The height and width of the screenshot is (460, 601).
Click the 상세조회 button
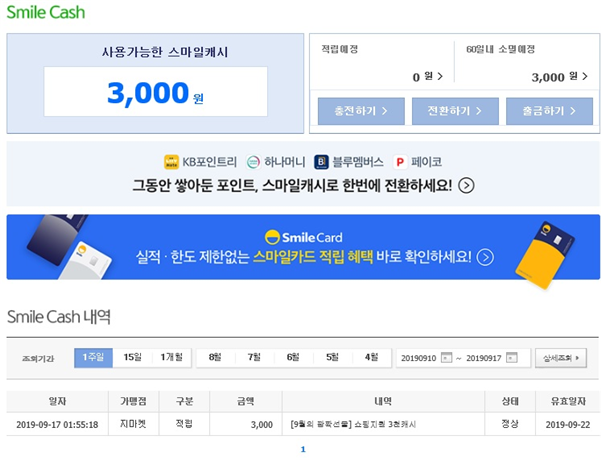coord(561,358)
